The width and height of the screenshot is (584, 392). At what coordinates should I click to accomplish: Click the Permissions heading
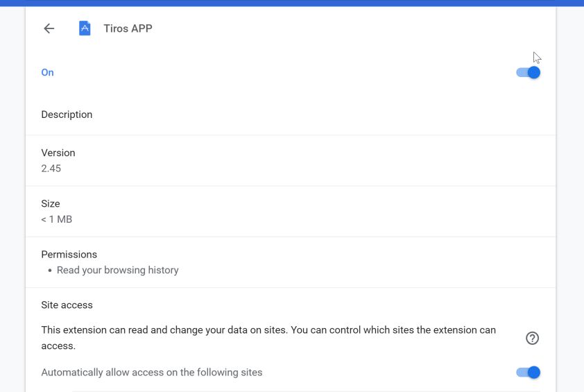click(x=69, y=255)
